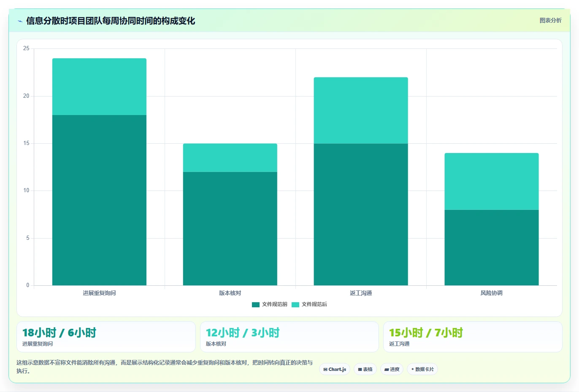Click the chart title 信息分散时项目团队每周协同时间的构成变化

111,21
